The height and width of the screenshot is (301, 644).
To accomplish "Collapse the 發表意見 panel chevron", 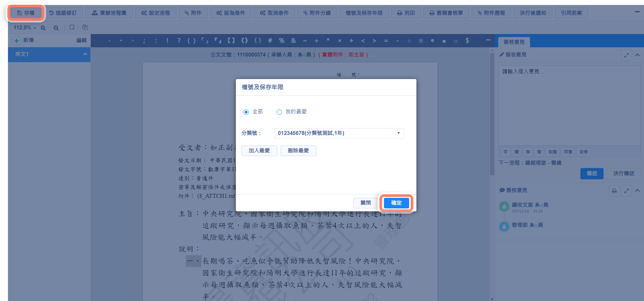I will coord(637,55).
